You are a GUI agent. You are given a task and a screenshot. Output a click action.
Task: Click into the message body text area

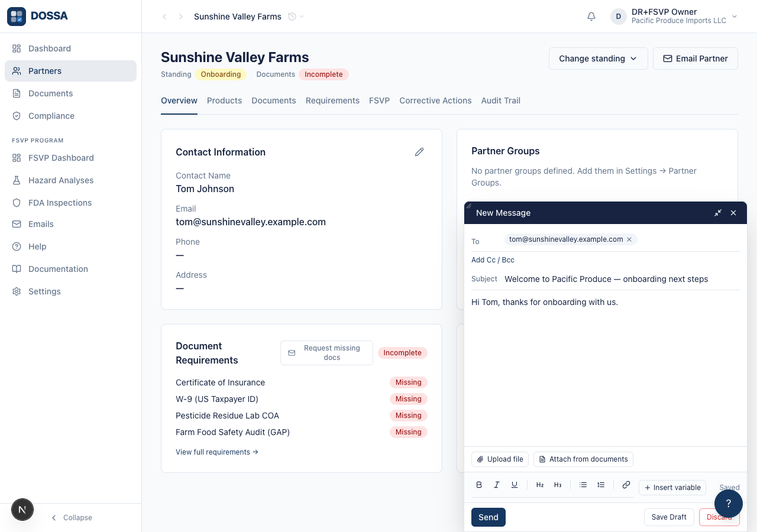(605, 369)
